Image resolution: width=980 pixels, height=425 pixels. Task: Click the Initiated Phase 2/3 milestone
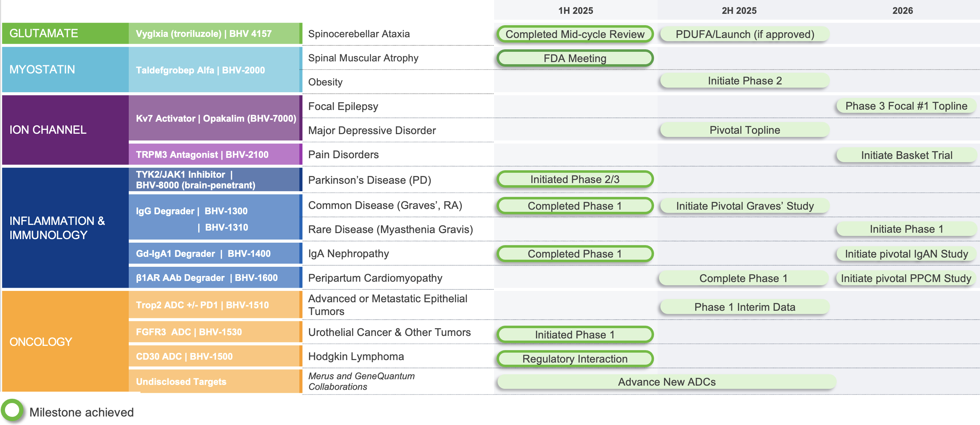575,179
